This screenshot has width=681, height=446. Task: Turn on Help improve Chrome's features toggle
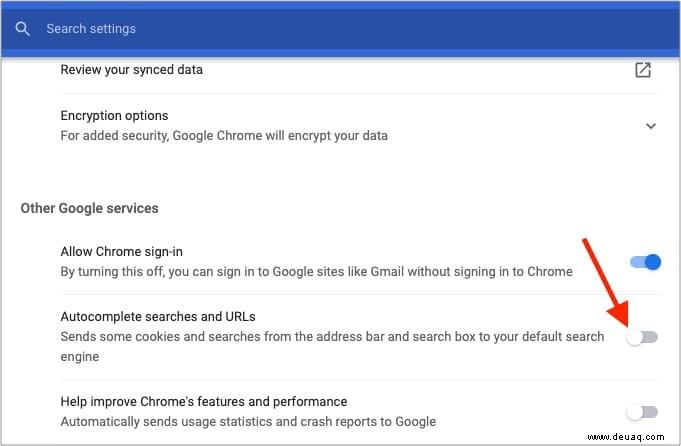pos(642,412)
